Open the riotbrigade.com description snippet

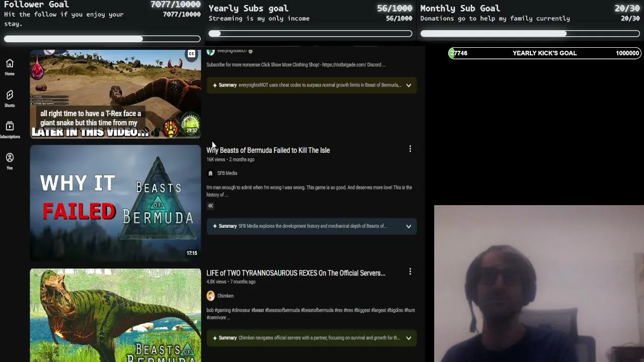296,65
